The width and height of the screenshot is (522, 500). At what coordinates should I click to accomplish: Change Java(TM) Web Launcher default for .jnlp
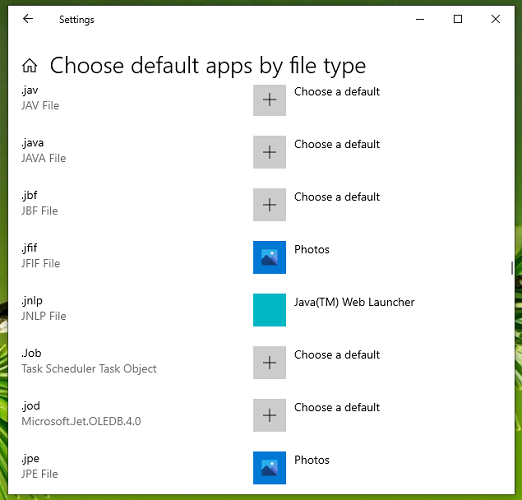coord(354,302)
